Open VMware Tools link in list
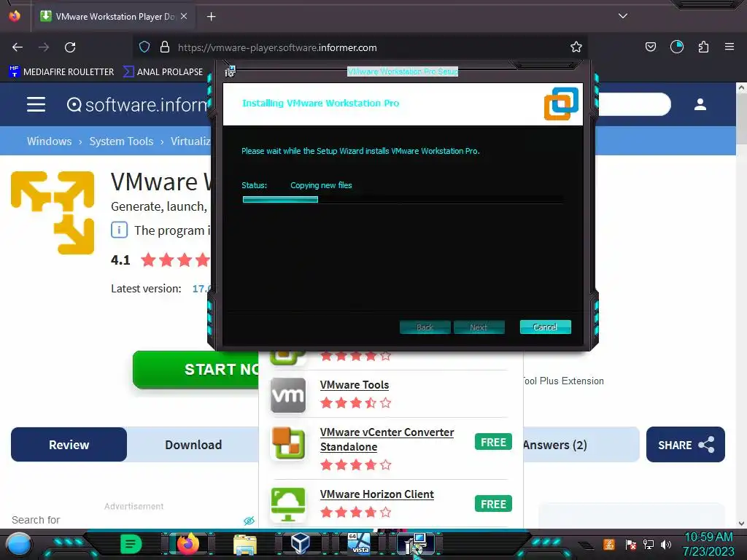 (x=354, y=385)
